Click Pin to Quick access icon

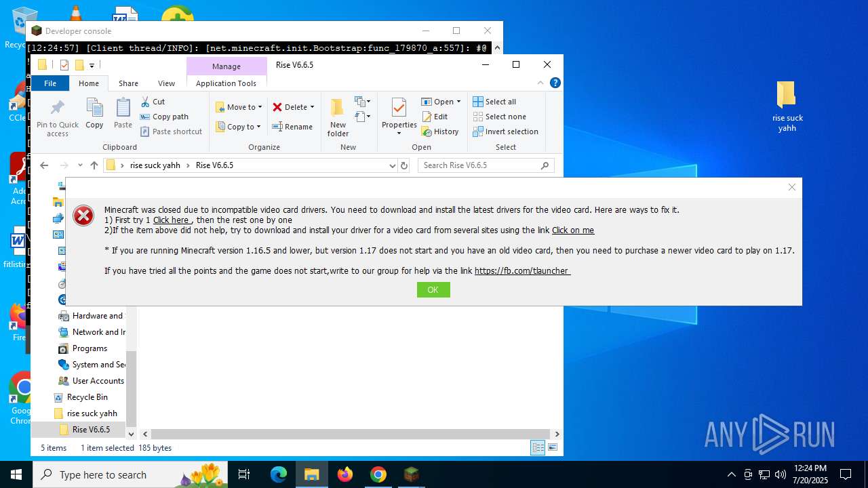point(58,118)
